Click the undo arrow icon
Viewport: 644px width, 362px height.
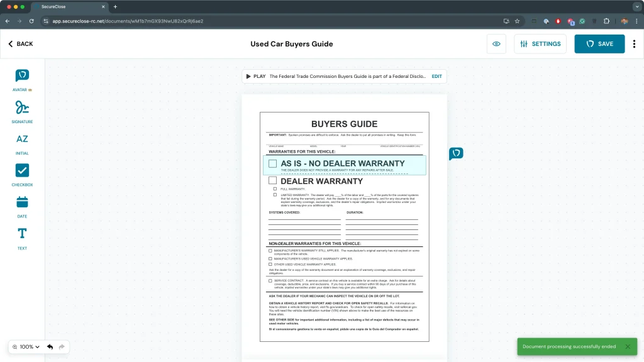click(50, 347)
